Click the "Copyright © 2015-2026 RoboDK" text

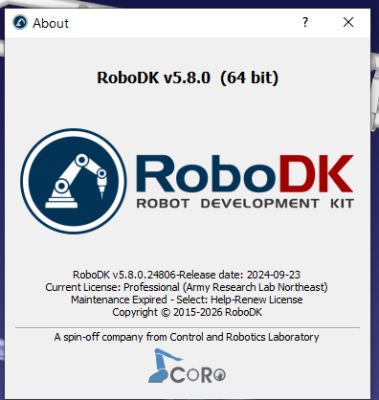tap(187, 312)
